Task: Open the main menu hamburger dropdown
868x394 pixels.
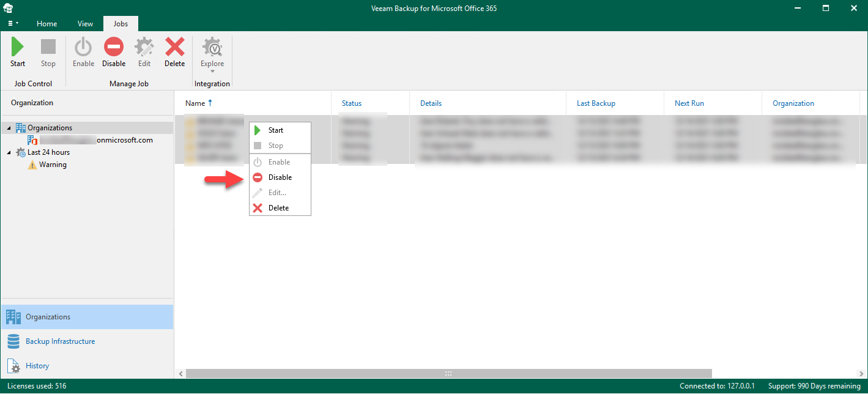Action: point(13,23)
